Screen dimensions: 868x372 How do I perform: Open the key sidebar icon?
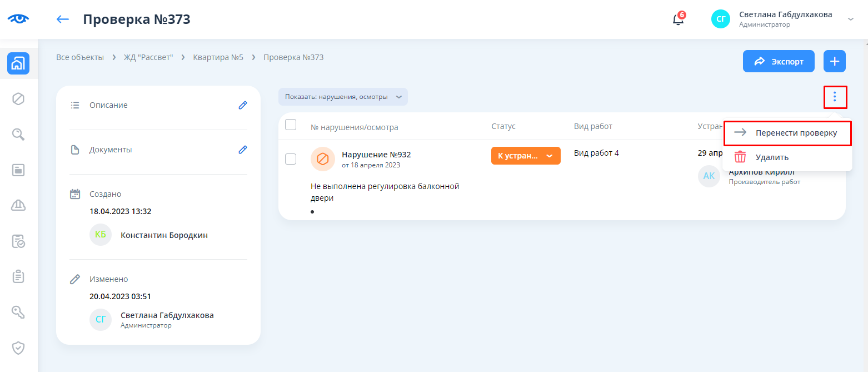pos(18,312)
